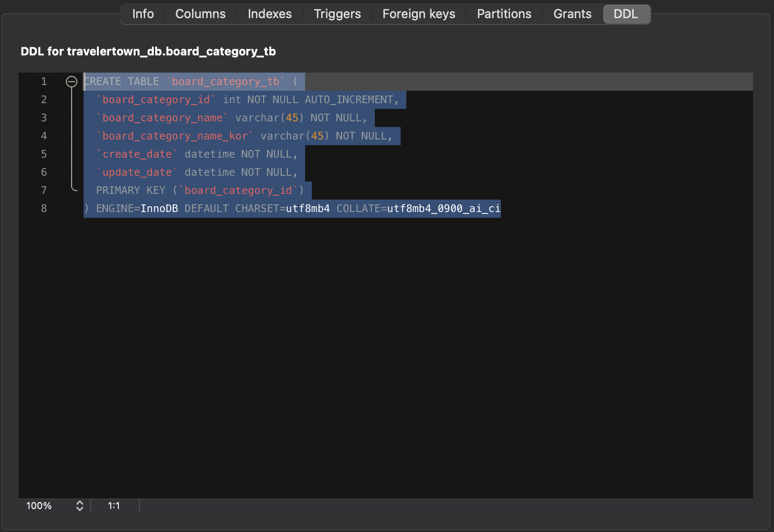Switch to the Info tab

click(142, 14)
